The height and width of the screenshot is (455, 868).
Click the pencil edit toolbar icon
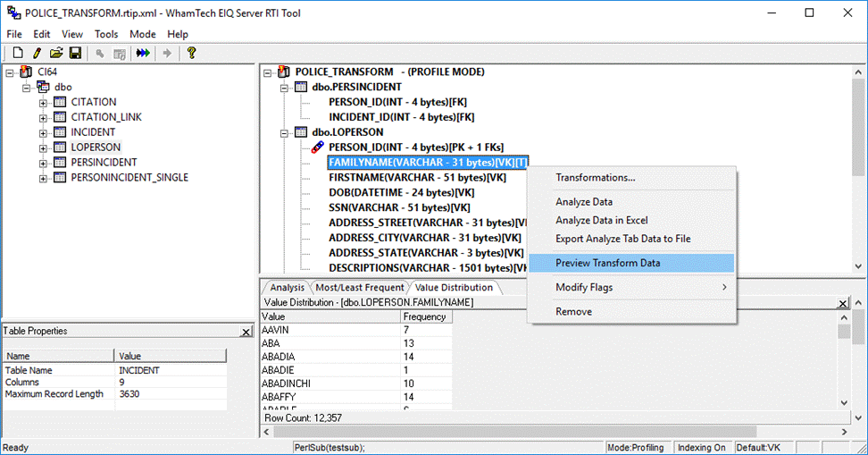[38, 54]
